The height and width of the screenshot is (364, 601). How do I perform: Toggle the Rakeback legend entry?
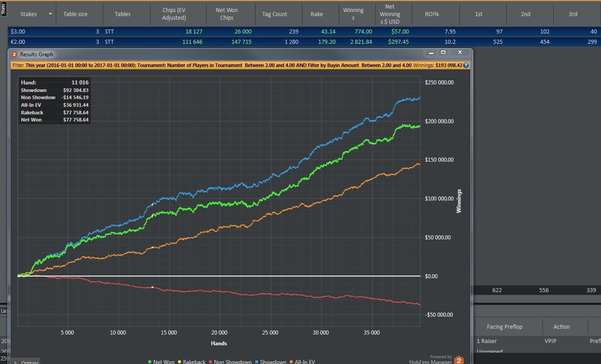click(x=192, y=362)
